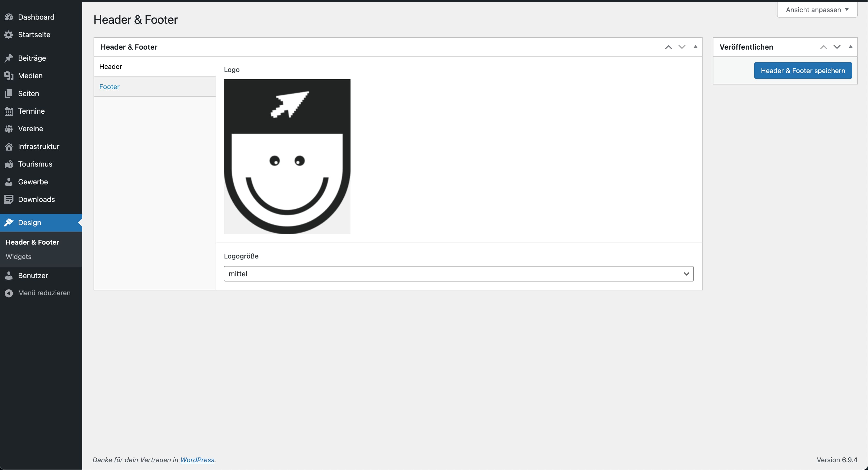This screenshot has height=470, width=868.
Task: Click the Infrastruktur house icon
Action: click(x=9, y=146)
